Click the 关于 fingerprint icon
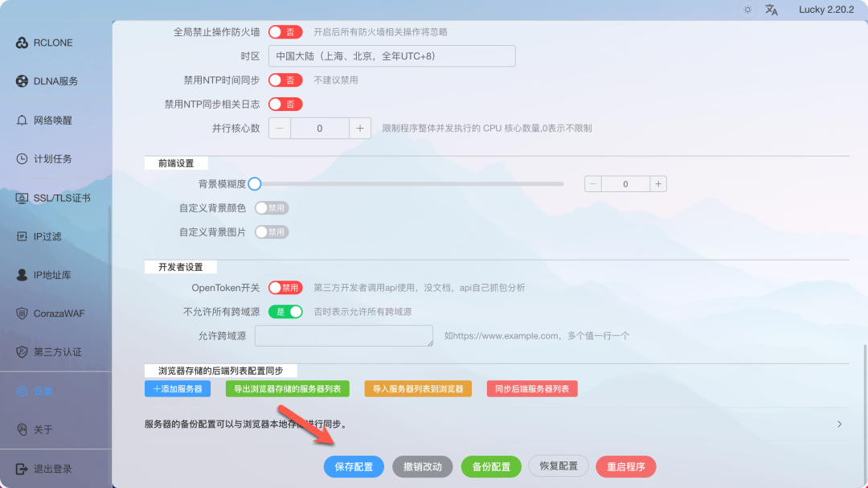 click(22, 430)
